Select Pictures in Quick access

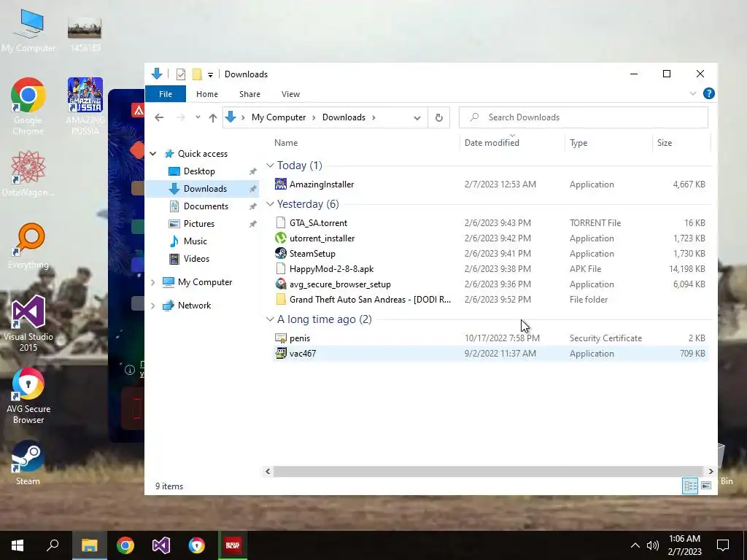coord(198,224)
